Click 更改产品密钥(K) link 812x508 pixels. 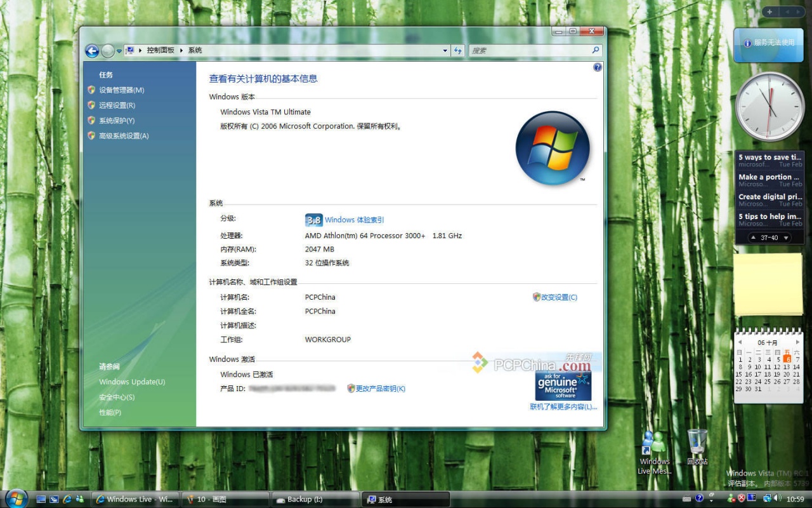click(x=380, y=389)
